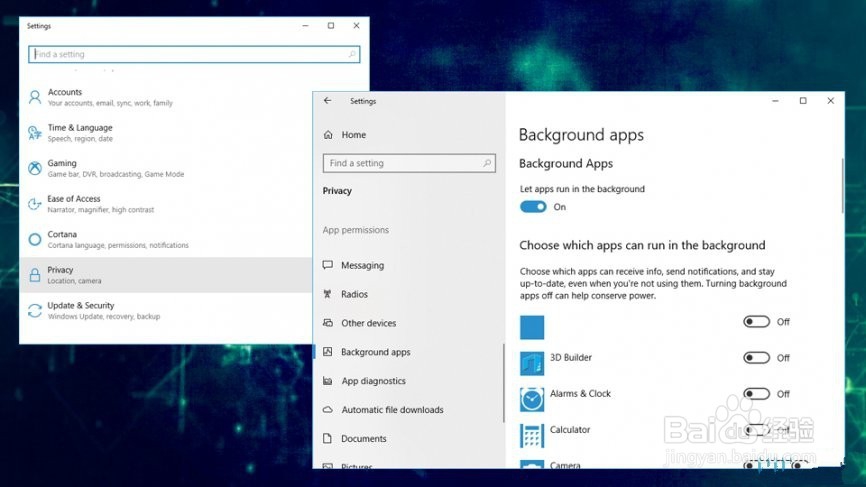
Task: Click the right pane vertical scrollbar
Action: click(x=842, y=186)
